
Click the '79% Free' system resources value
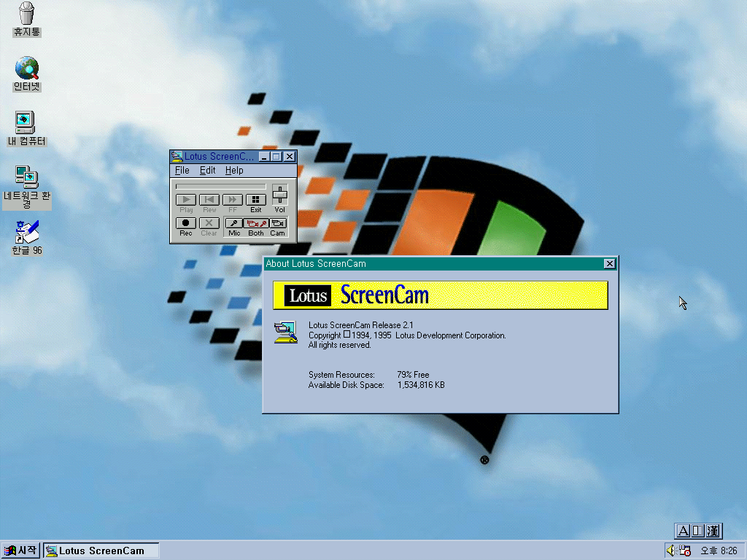[x=413, y=375]
